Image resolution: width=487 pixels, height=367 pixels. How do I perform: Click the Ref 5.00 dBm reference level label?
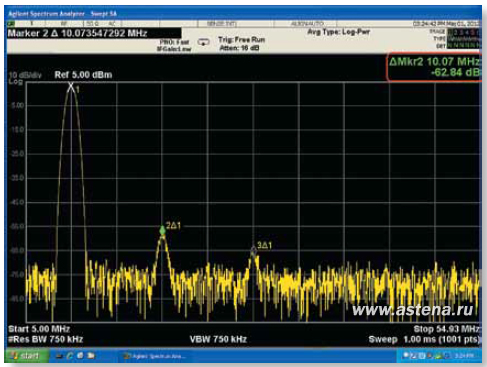coord(83,75)
